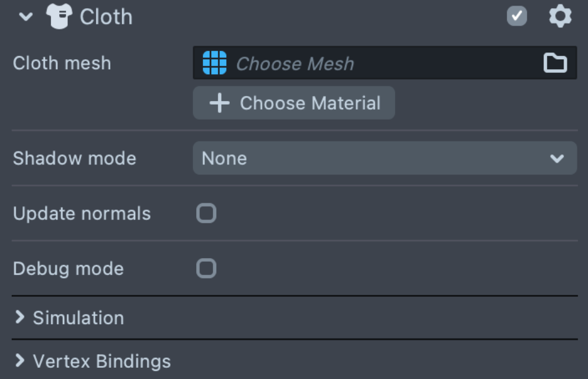The height and width of the screenshot is (379, 588).
Task: Toggle the Debug mode checkbox
Action: 206,269
